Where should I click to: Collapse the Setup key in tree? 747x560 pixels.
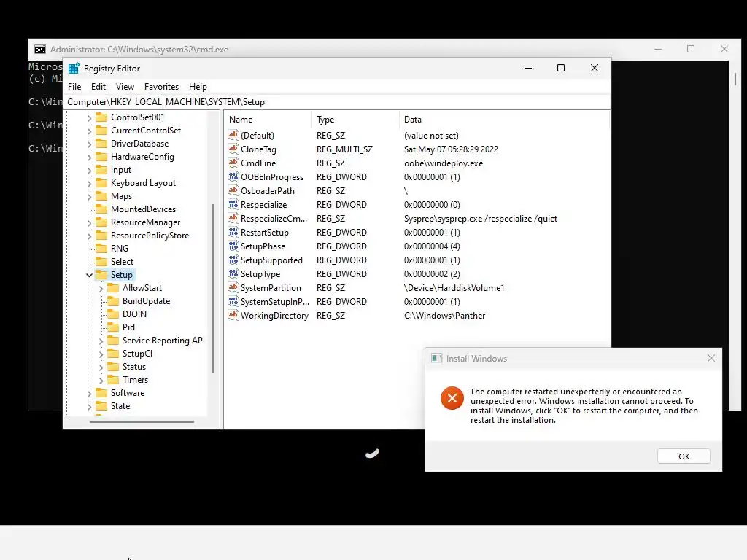tap(89, 275)
